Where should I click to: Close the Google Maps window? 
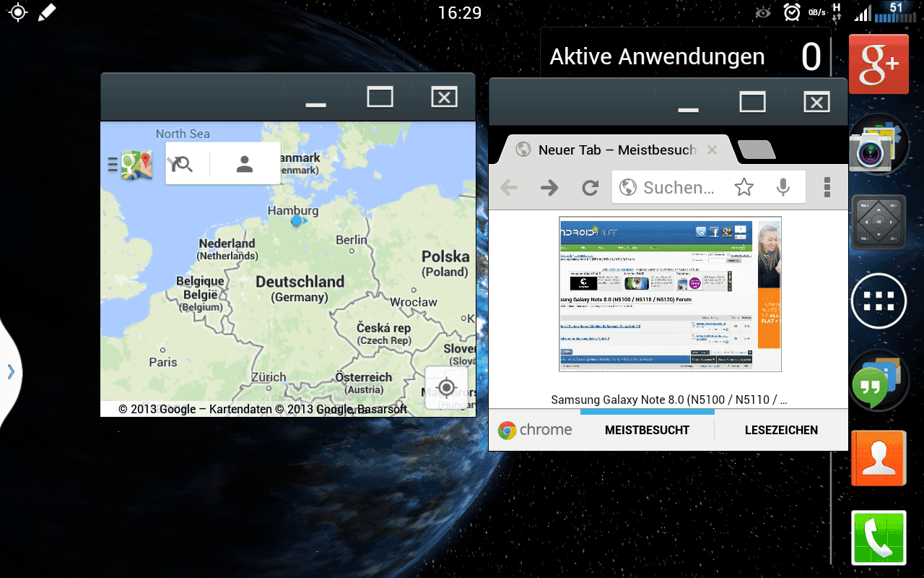pos(444,97)
